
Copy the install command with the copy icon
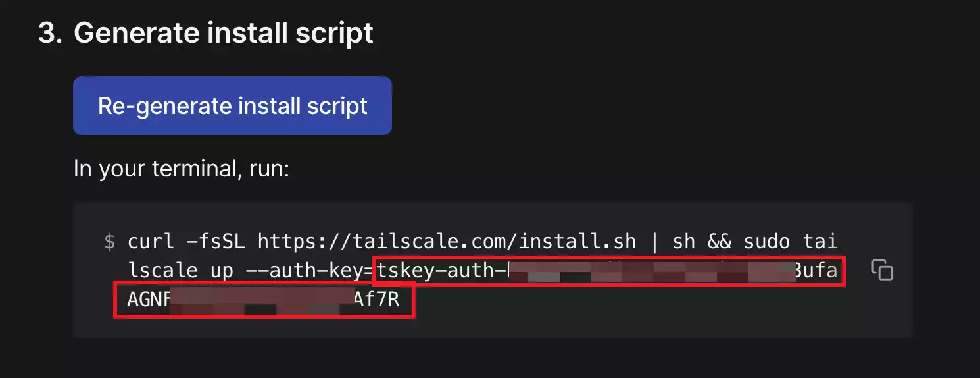pyautogui.click(x=882, y=271)
